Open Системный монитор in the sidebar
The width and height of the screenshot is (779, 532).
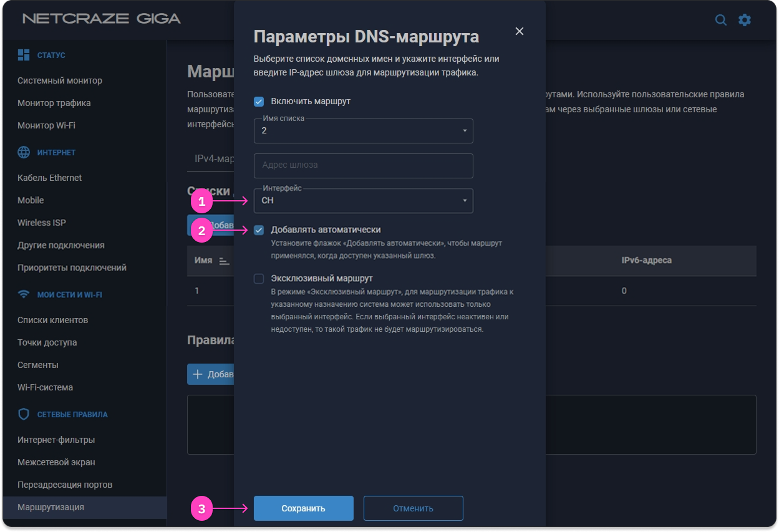point(60,80)
